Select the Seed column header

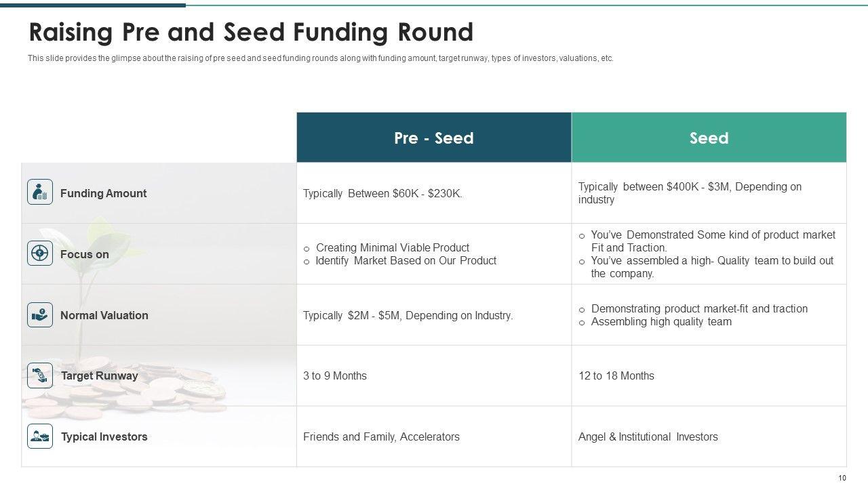709,138
